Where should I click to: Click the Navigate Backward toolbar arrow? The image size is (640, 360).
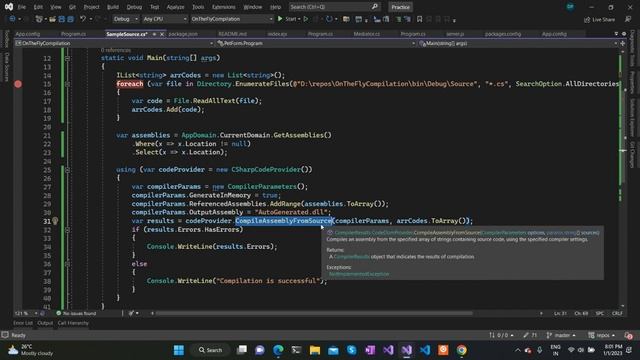(x=12, y=19)
